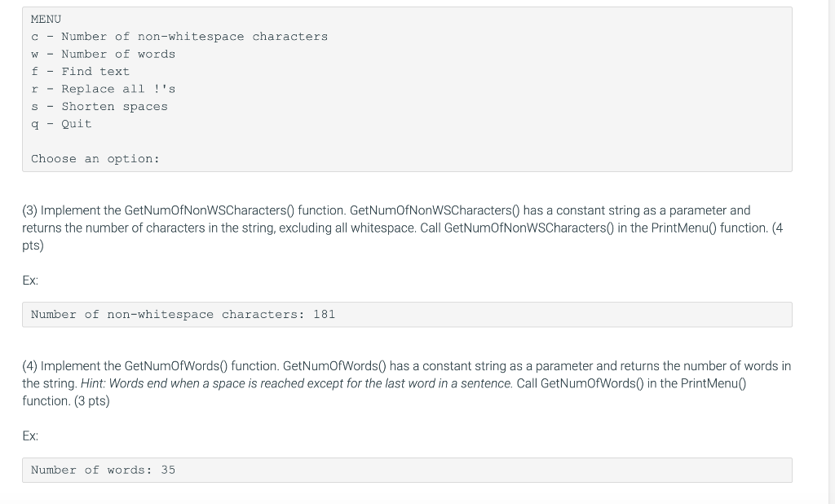835x504 pixels.
Task: Click the 'f - Find text' line
Action: pos(81,72)
